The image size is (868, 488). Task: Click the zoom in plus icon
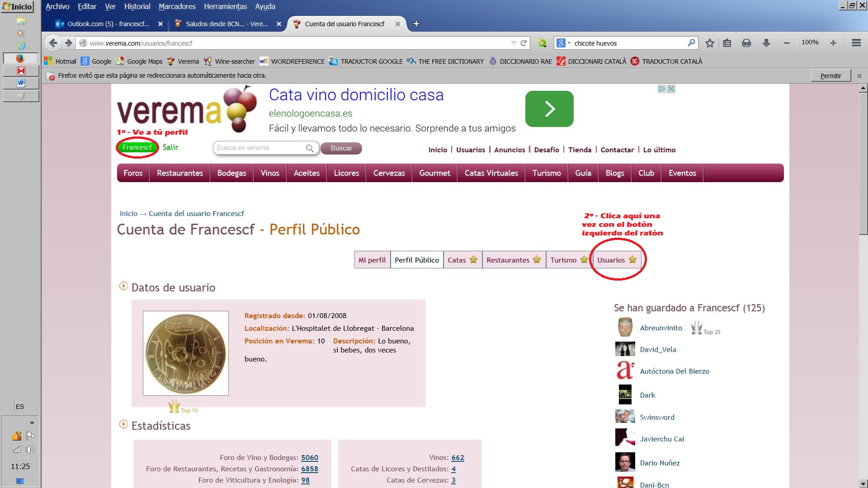[x=833, y=43]
